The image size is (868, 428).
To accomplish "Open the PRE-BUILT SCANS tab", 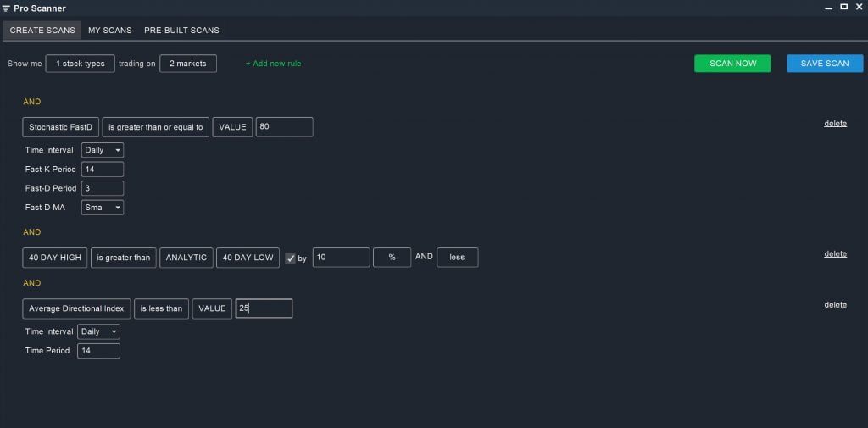I will point(181,31).
